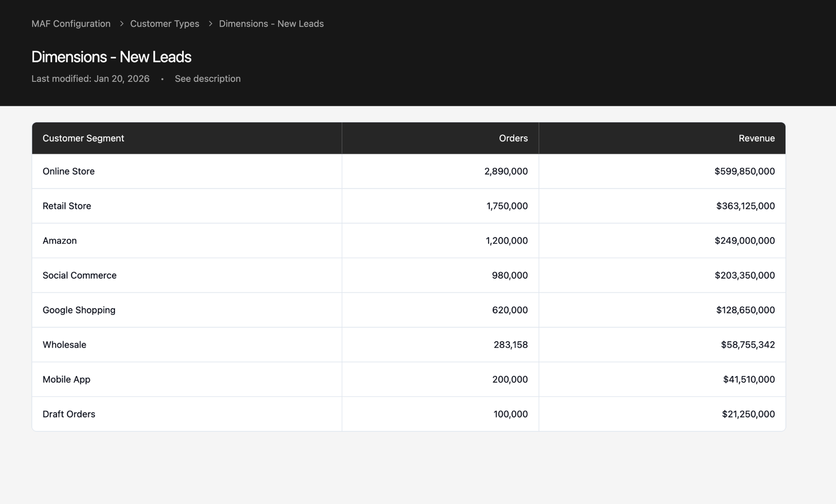Select the Social Commerce row label
Viewport: 836px width, 504px height.
point(79,275)
